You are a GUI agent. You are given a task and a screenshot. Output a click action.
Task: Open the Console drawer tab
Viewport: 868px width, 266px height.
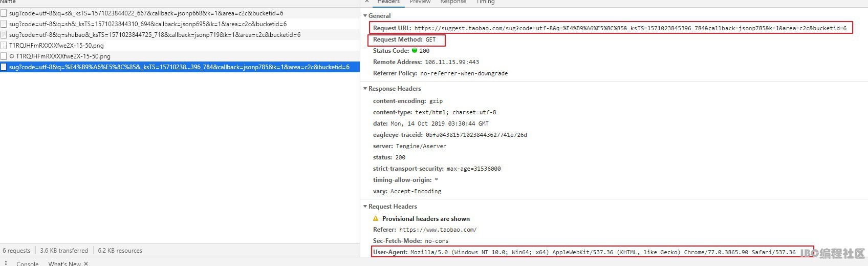click(28, 263)
